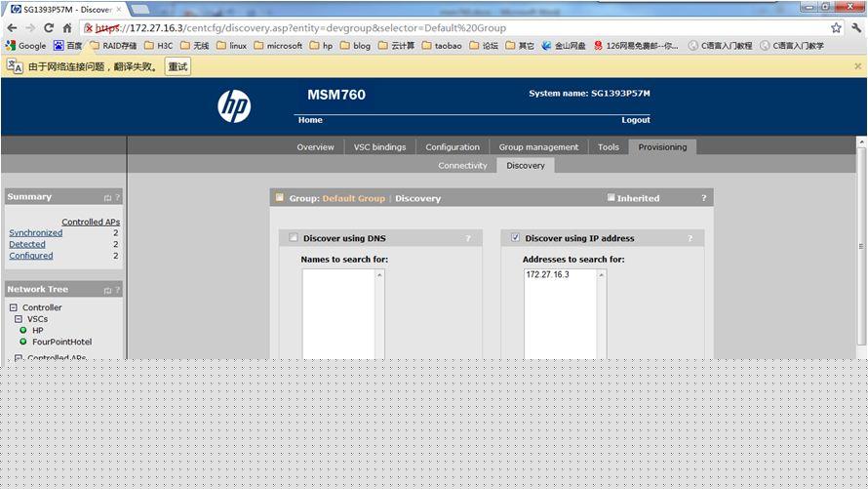Go forward using browser forward arrow
Image resolution: width=868 pixels, height=489 pixels.
[x=30, y=27]
